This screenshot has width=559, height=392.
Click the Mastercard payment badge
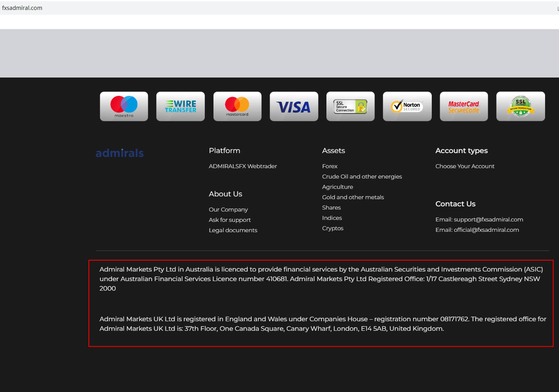click(237, 107)
